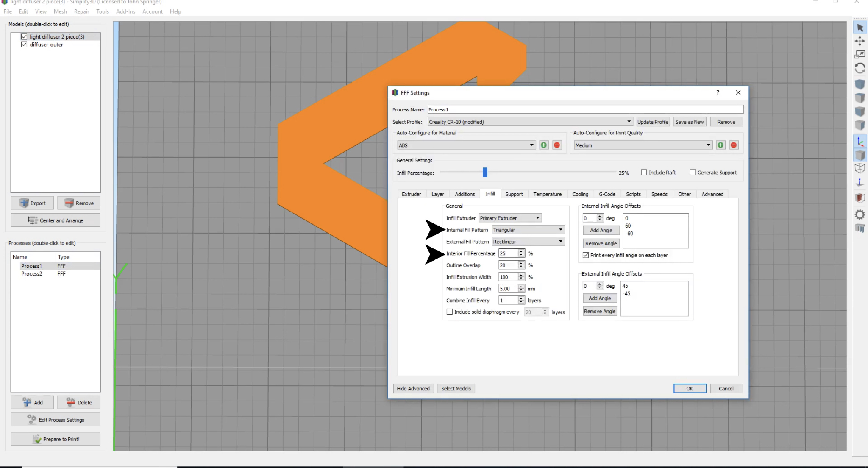
Task: Click red minus to remove ABS material
Action: pyautogui.click(x=557, y=145)
